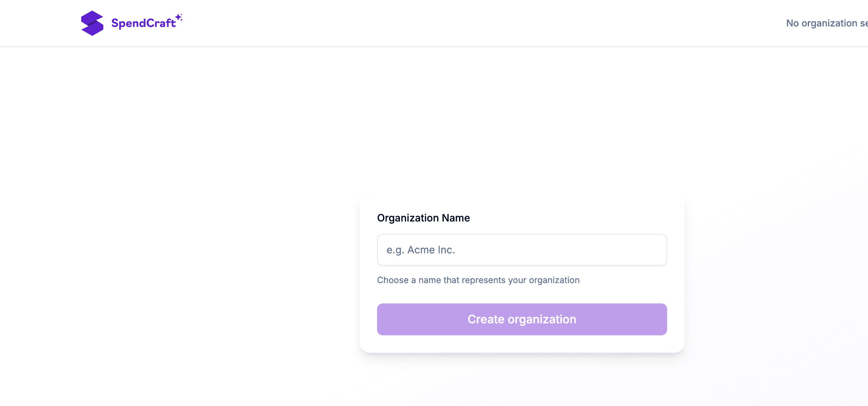
Task: Click inside the Organization Name input field
Action: [x=522, y=250]
